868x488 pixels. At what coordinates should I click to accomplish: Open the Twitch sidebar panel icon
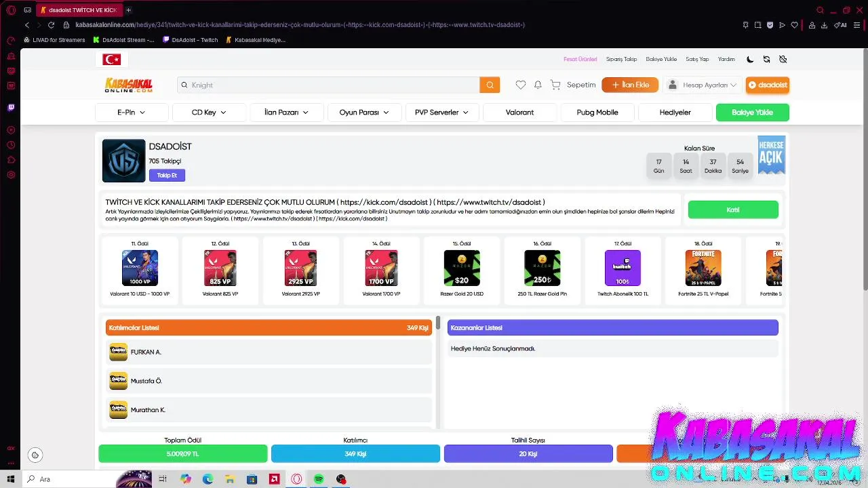[11, 107]
